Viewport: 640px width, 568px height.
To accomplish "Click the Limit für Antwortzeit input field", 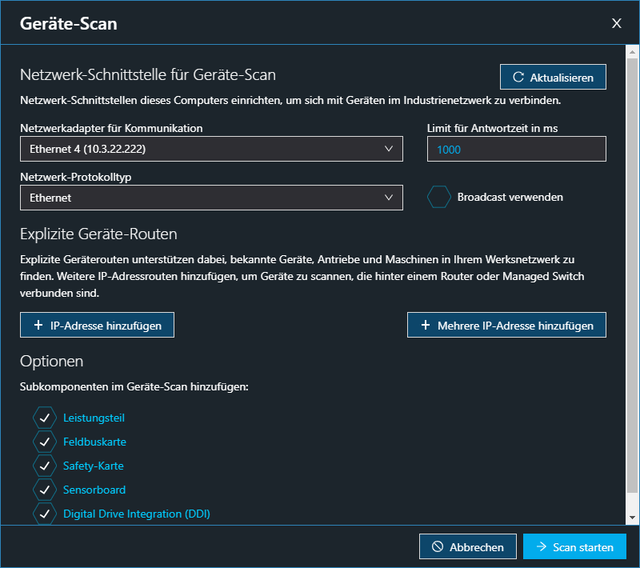I will pyautogui.click(x=516, y=149).
